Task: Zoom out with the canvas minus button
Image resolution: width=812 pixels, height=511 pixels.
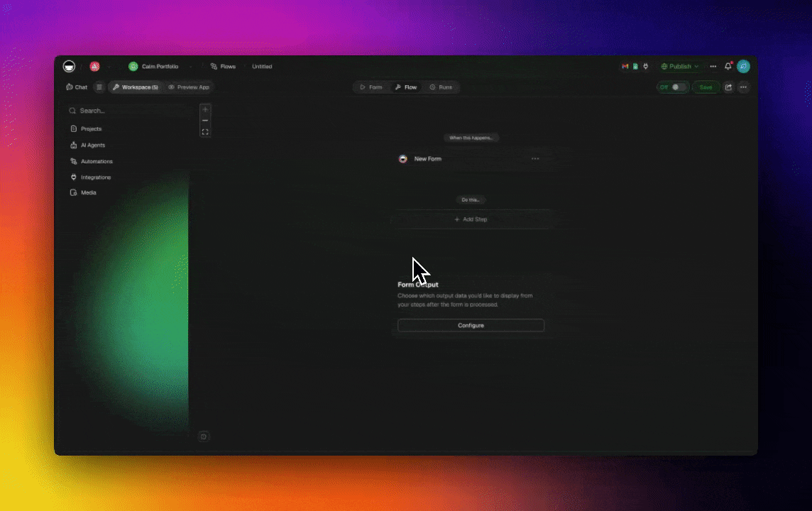Action: point(205,121)
